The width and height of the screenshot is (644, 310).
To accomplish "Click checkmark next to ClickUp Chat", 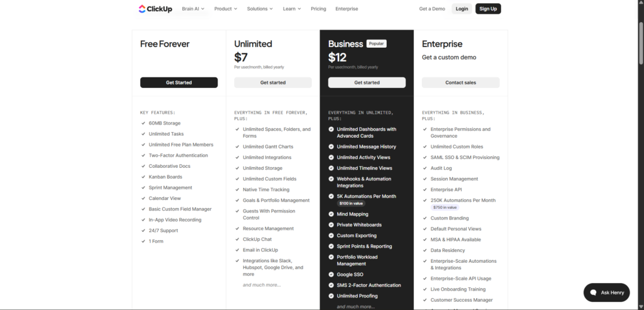I will [237, 240].
